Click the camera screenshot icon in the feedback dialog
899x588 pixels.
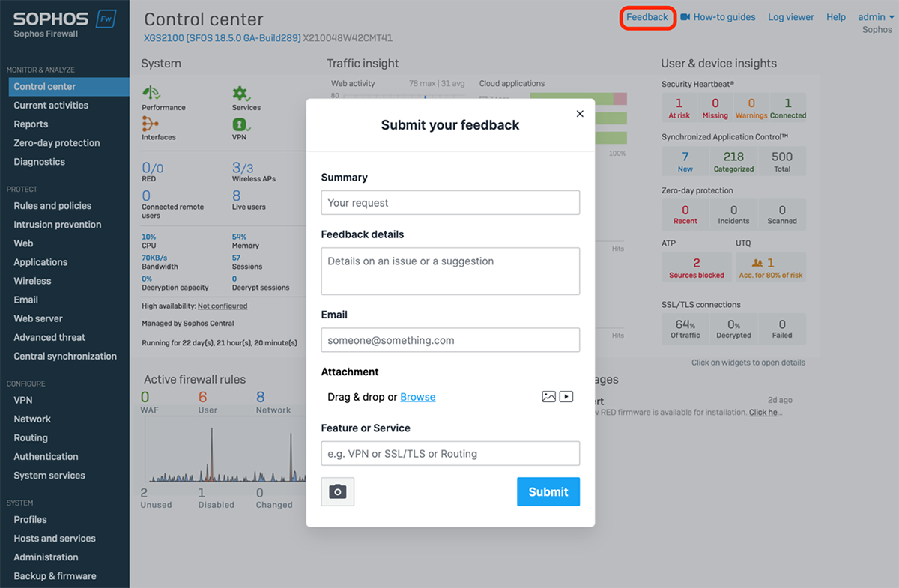(x=337, y=491)
